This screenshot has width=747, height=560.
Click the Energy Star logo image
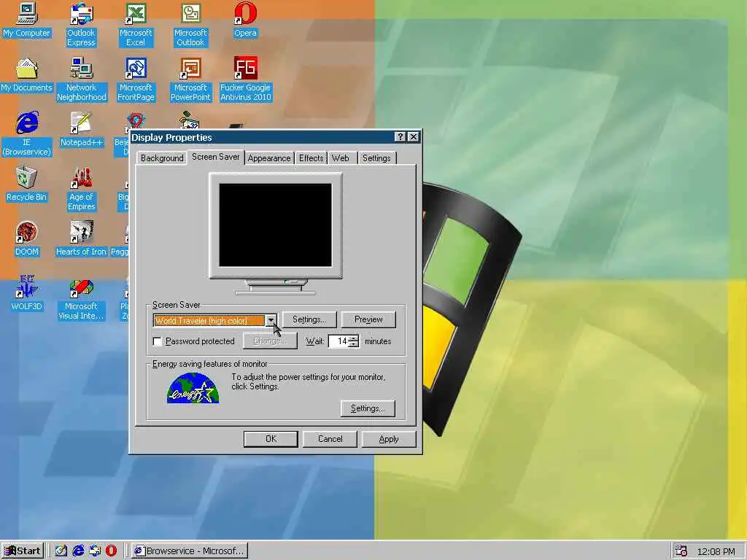point(193,388)
